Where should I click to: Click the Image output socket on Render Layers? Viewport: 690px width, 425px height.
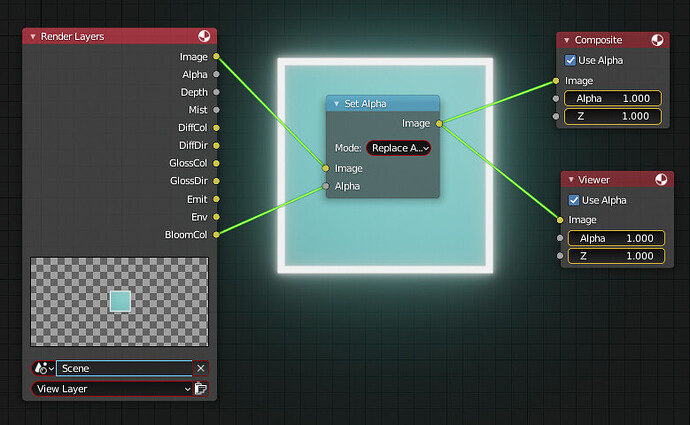click(216, 56)
